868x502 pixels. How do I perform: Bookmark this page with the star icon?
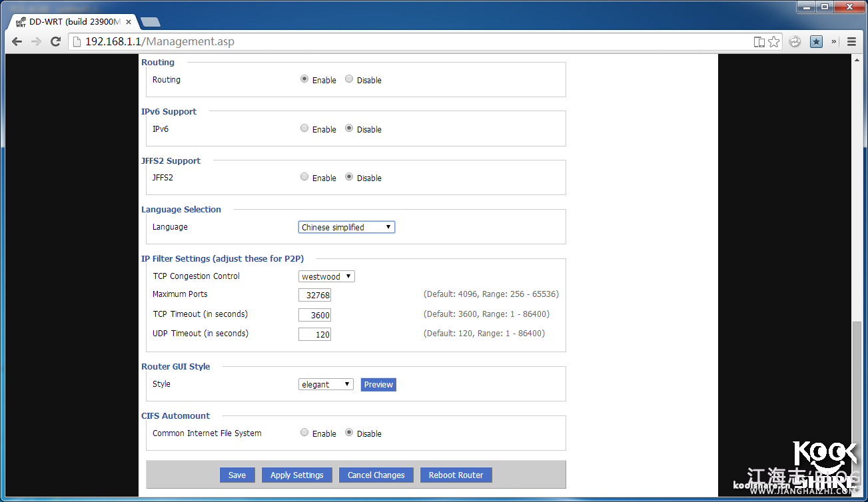pyautogui.click(x=773, y=42)
